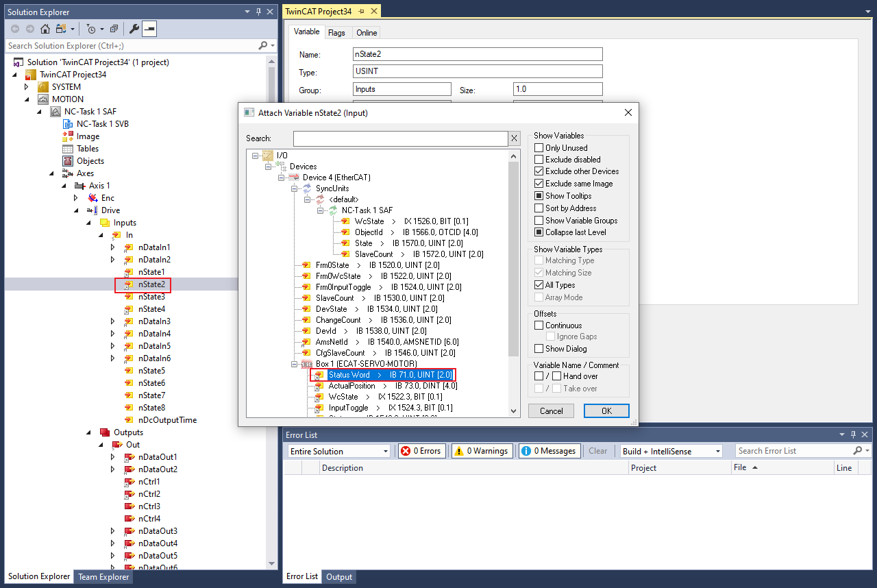
Task: Click the Error List Errors filter icon
Action: coord(406,451)
